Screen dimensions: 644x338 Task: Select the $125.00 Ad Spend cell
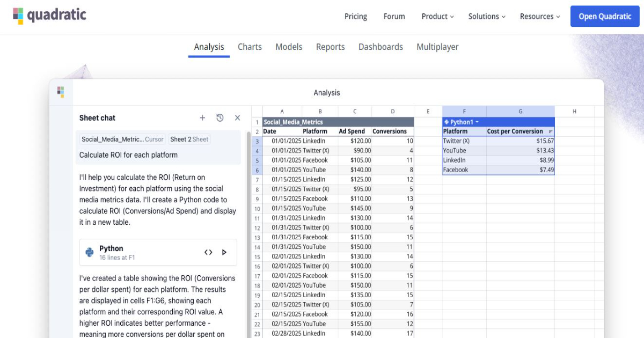(x=355, y=180)
